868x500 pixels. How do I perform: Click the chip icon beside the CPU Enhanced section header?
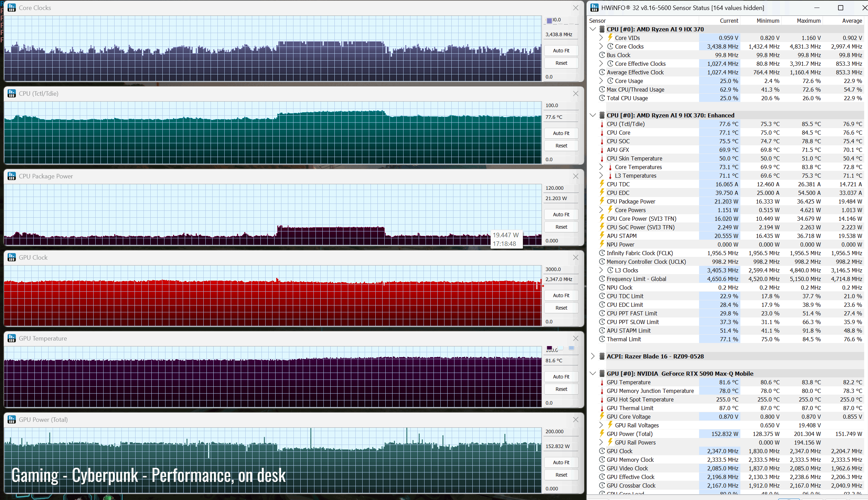tap(602, 115)
